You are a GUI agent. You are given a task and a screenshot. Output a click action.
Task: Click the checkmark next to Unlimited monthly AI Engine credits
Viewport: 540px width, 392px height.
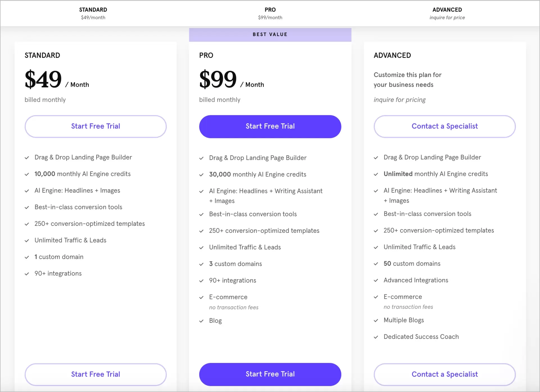[x=376, y=174]
